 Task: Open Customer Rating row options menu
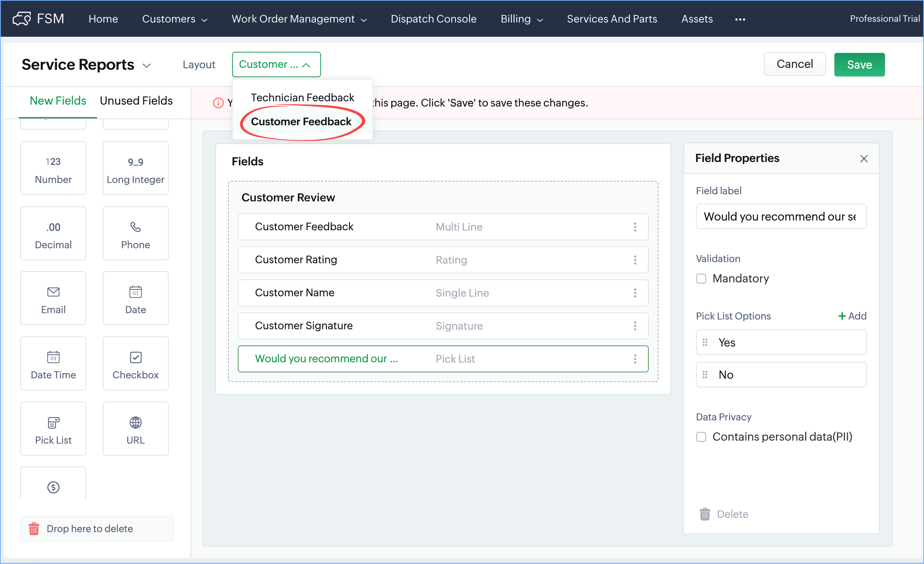point(635,260)
